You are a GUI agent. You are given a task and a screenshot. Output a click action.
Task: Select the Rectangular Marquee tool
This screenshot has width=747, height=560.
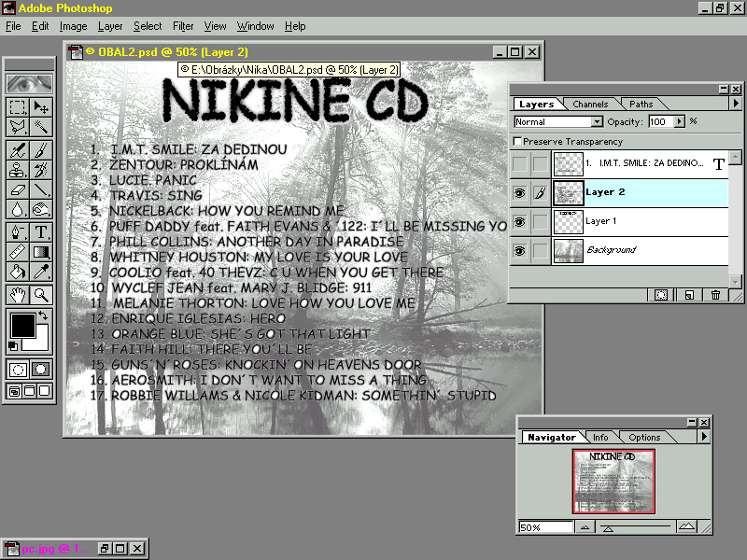tap(18, 107)
